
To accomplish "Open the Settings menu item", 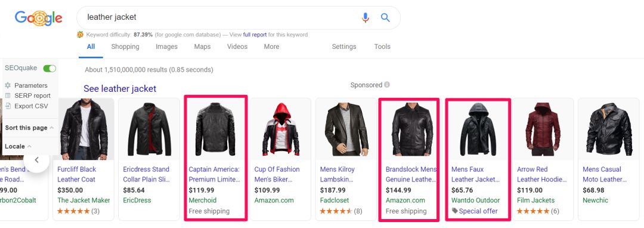I will click(x=344, y=47).
